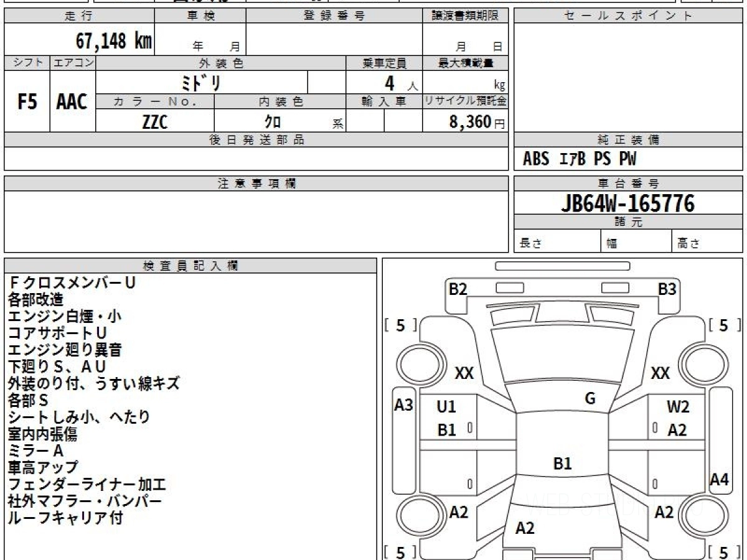Select the note 外装のり付、うすい線キズ
The height and width of the screenshot is (560, 747).
coord(94,383)
